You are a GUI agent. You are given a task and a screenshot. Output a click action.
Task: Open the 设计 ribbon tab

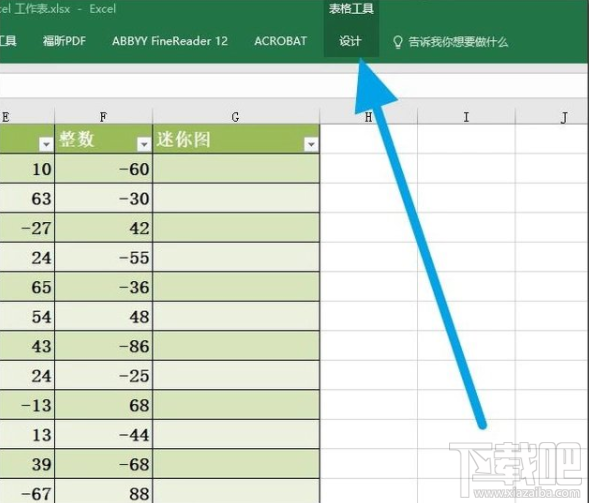351,41
